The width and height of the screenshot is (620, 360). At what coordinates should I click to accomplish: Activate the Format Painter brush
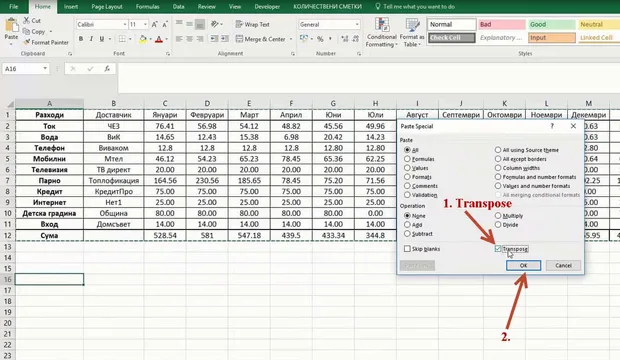26,42
